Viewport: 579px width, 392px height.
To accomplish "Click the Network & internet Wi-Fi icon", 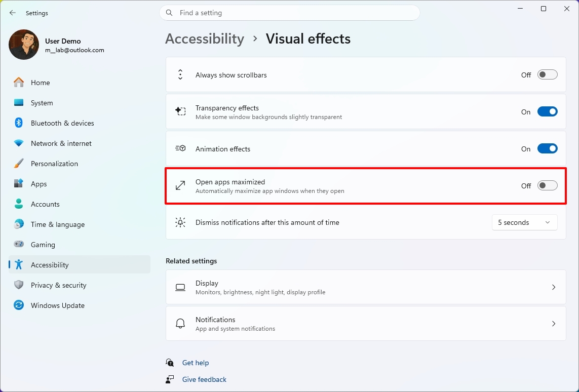I will 18,143.
